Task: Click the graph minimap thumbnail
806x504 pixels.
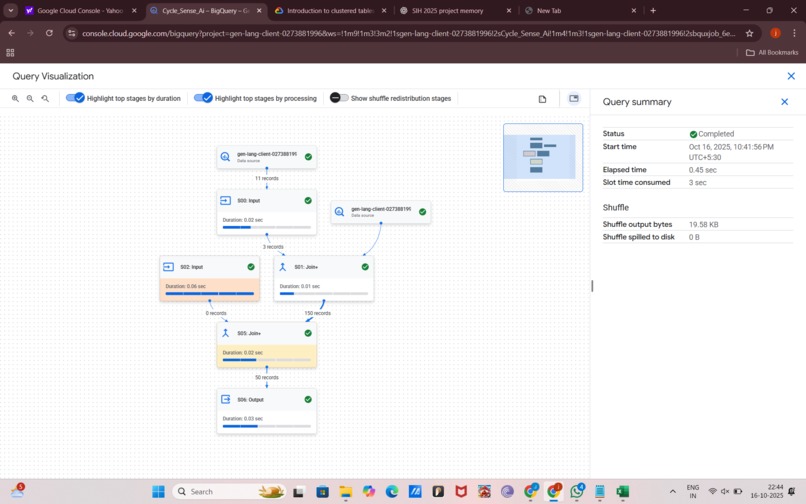Action: click(x=543, y=157)
